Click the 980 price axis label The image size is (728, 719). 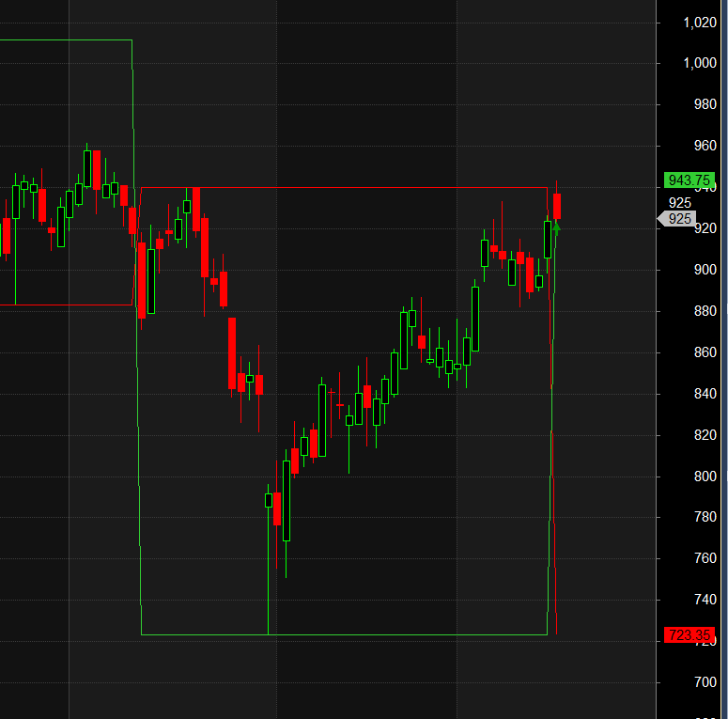pyautogui.click(x=705, y=104)
